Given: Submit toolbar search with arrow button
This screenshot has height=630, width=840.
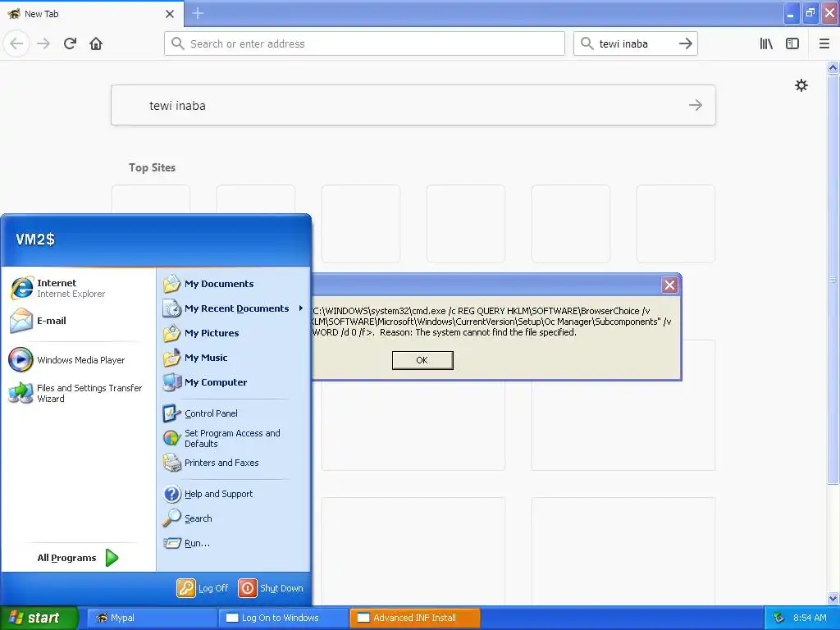Looking at the screenshot, I should click(686, 43).
